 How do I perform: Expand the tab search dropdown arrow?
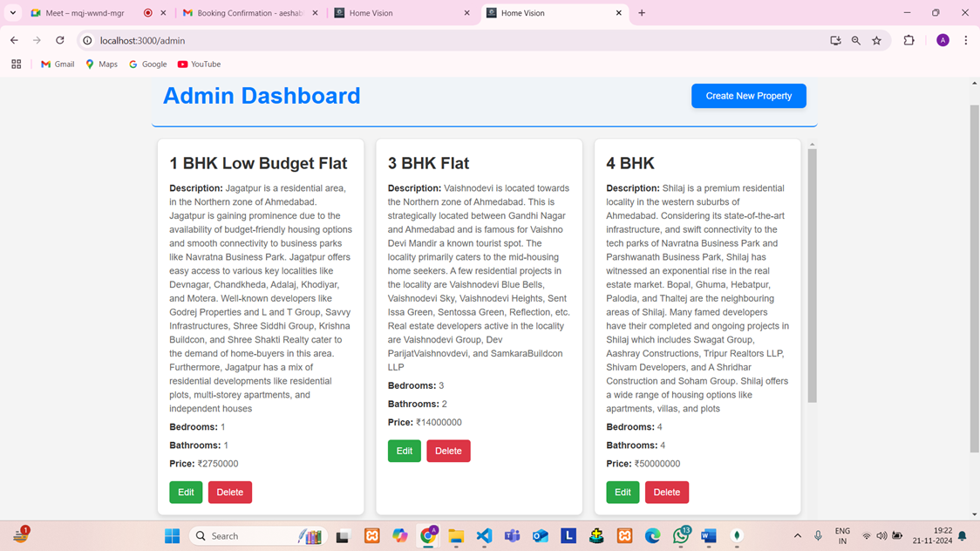pos(12,13)
